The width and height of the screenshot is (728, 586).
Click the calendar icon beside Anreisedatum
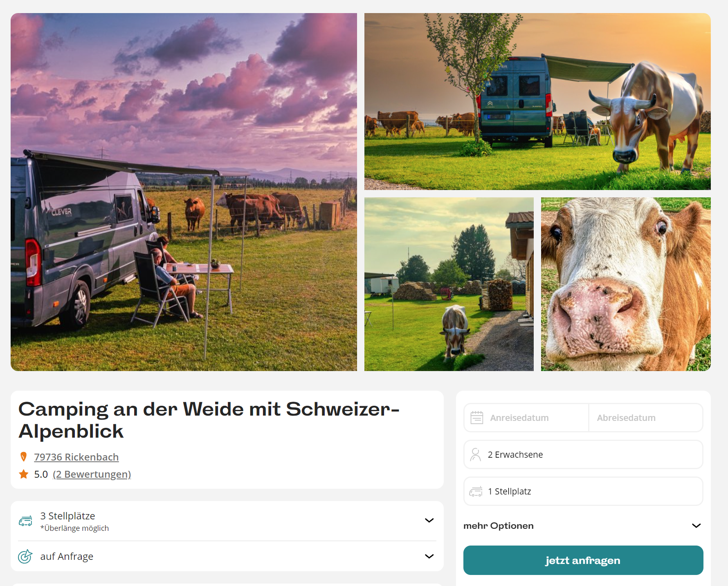[x=477, y=418]
